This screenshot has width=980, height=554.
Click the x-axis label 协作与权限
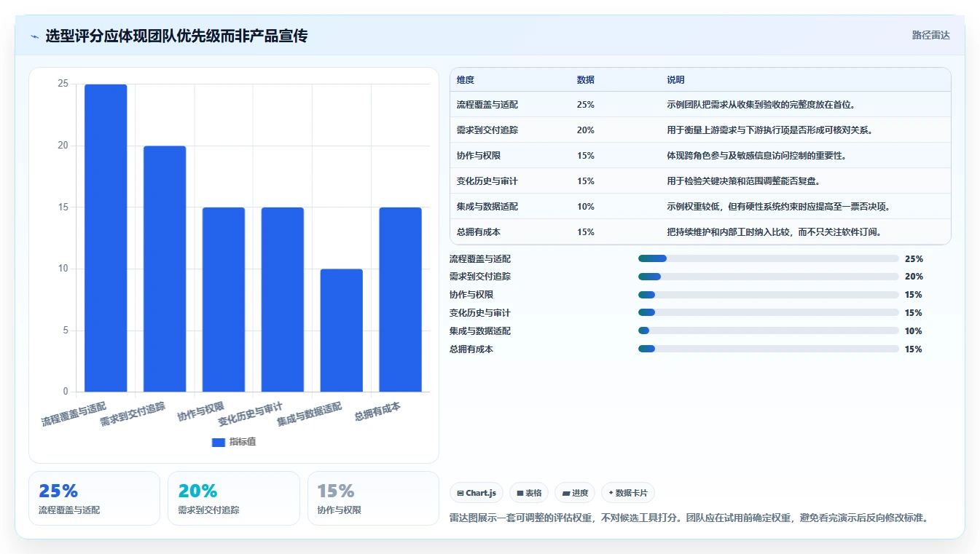pyautogui.click(x=201, y=411)
